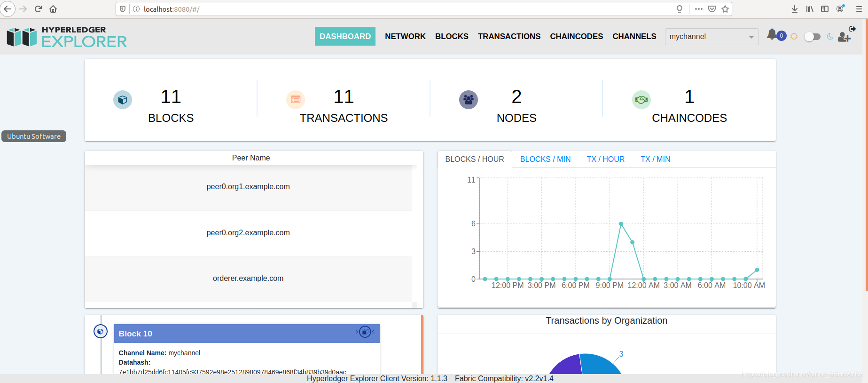868x383 pixels.
Task: Select the BLOCKS / HOUR chart tab
Action: pyautogui.click(x=475, y=159)
